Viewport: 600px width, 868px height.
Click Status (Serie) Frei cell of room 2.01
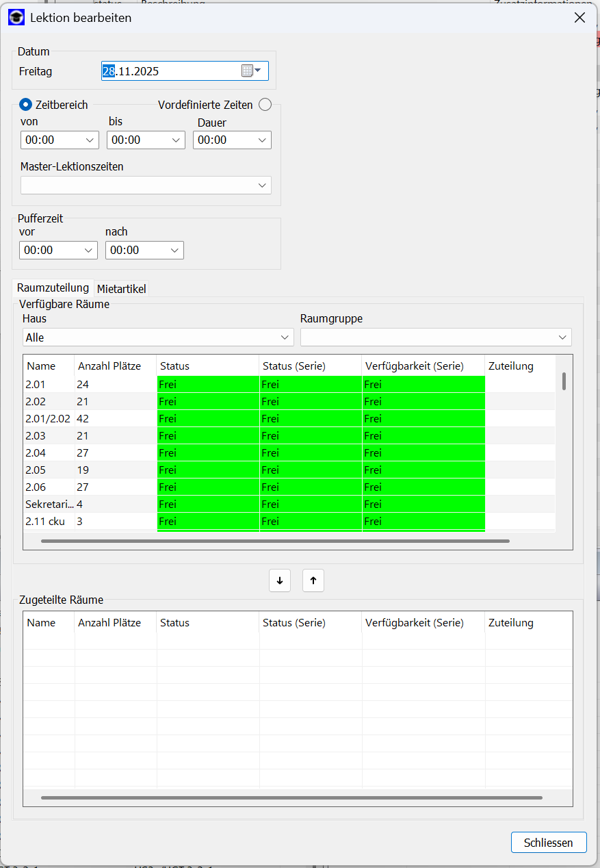[x=311, y=384]
